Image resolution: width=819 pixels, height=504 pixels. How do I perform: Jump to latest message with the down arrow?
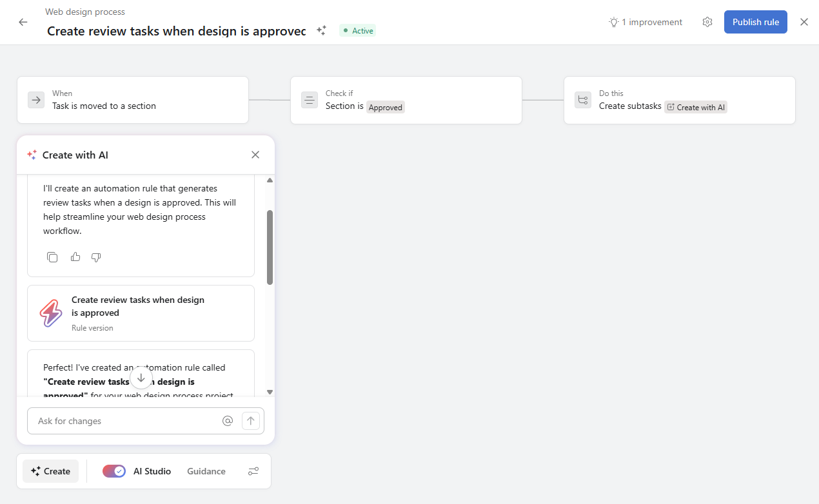(141, 378)
